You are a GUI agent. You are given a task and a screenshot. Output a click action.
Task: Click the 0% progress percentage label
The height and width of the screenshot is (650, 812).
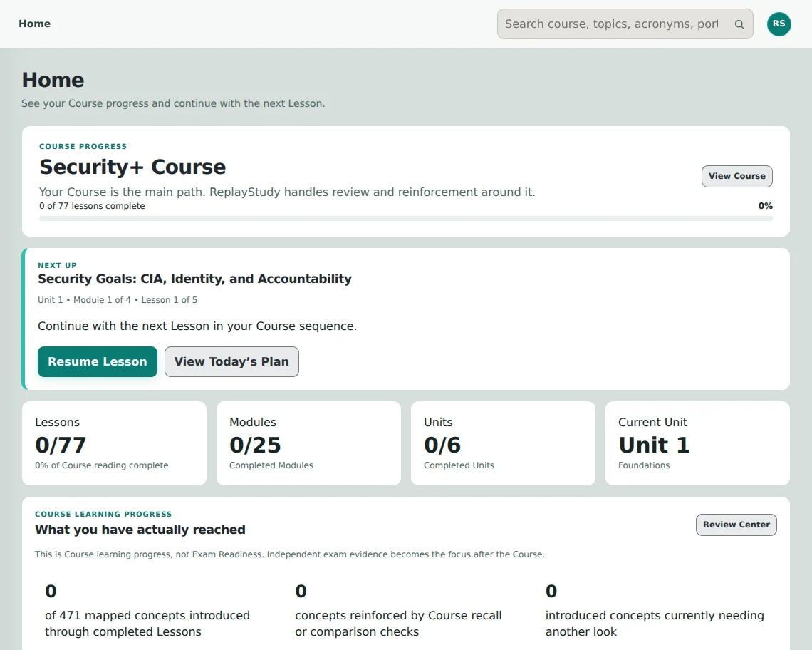pos(766,206)
